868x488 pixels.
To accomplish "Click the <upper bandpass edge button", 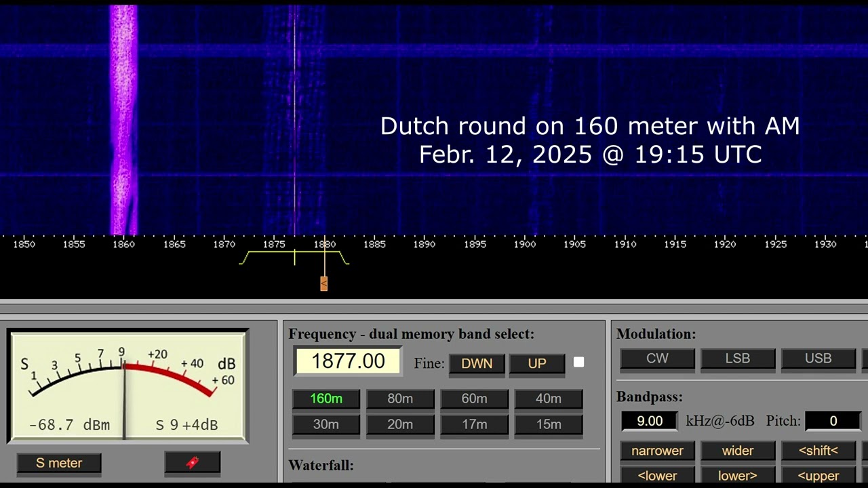I will (818, 476).
